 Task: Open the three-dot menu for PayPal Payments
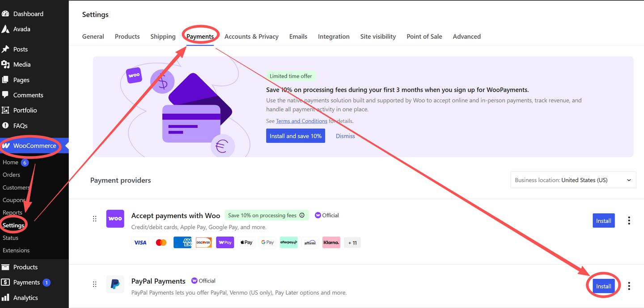click(629, 286)
